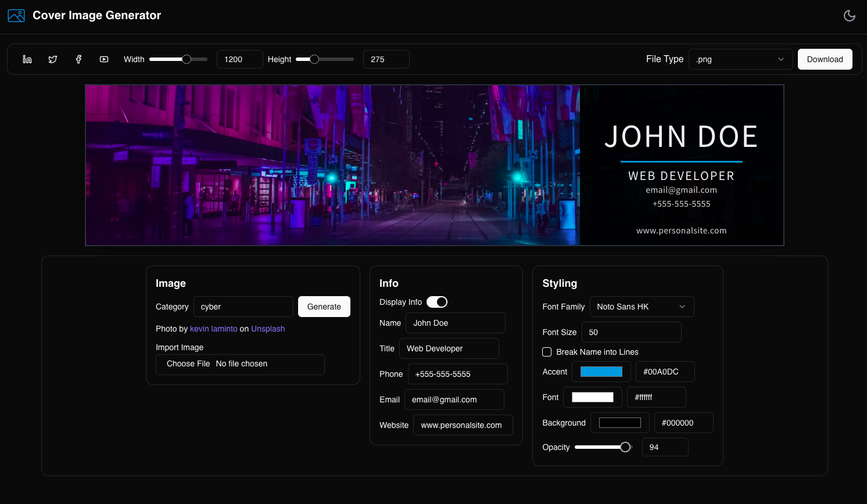The height and width of the screenshot is (504, 867).
Task: Open the Unsplash link
Action: click(x=268, y=329)
